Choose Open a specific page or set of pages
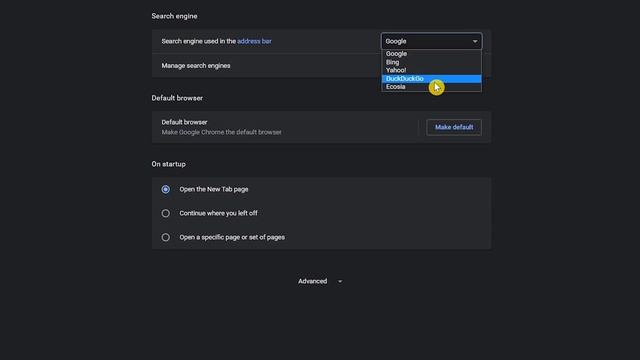The height and width of the screenshot is (360, 640). 165,237
